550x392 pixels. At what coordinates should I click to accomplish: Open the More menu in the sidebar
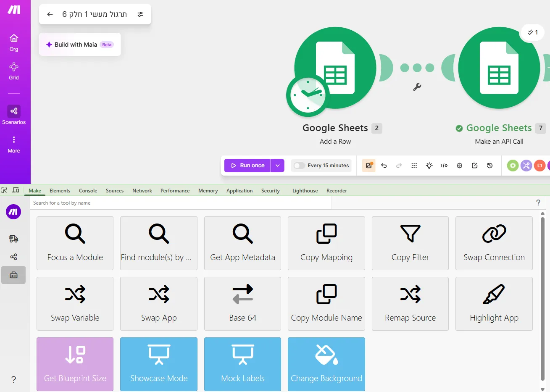click(x=14, y=145)
